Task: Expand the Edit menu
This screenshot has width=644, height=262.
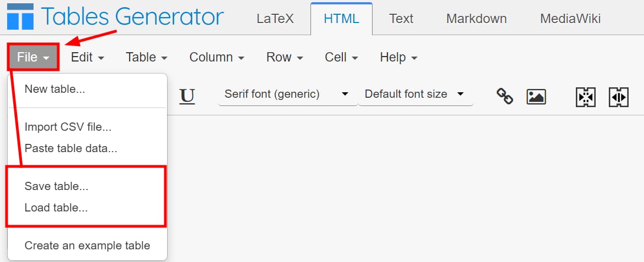Action: (x=87, y=57)
